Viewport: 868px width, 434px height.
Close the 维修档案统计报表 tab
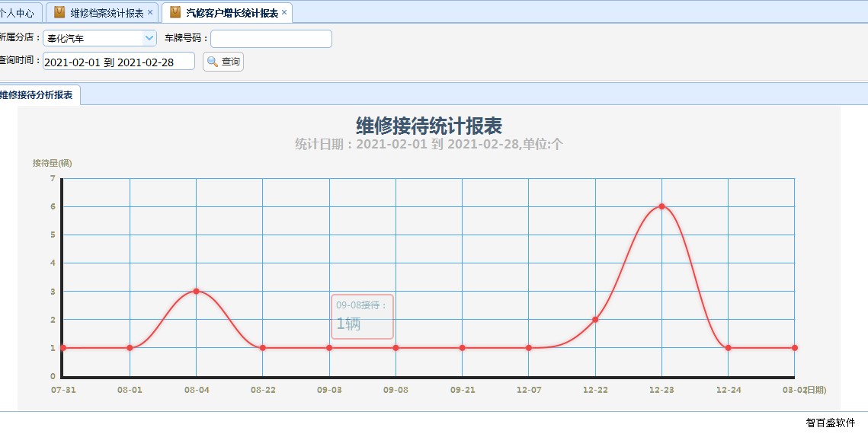150,13
